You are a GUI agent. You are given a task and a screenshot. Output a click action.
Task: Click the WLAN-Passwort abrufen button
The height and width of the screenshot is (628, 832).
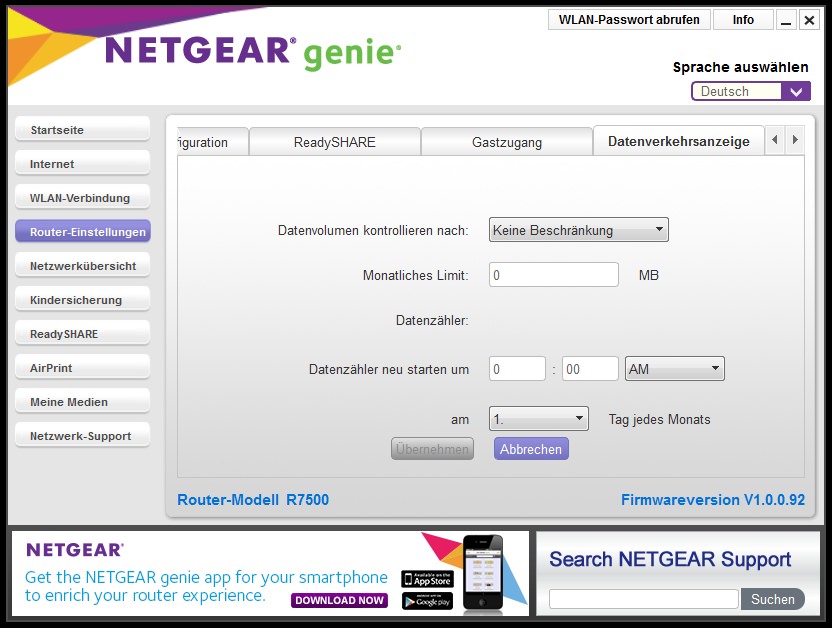629,20
